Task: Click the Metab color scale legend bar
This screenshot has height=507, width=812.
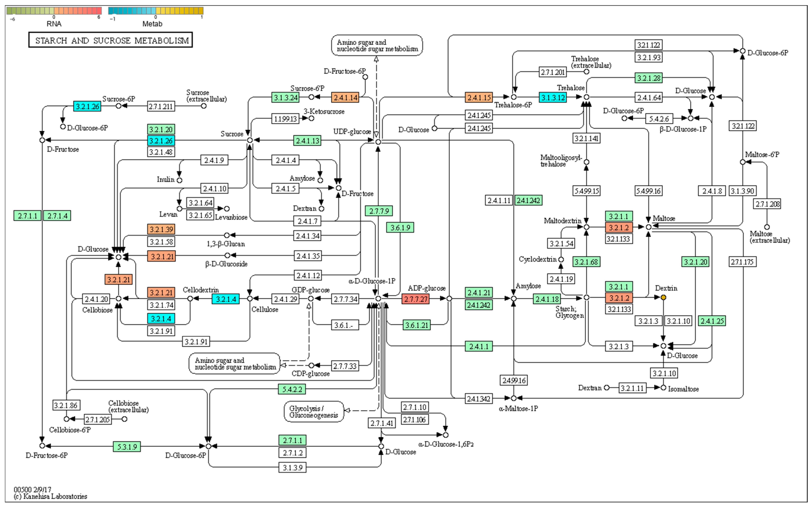Action: (x=156, y=10)
